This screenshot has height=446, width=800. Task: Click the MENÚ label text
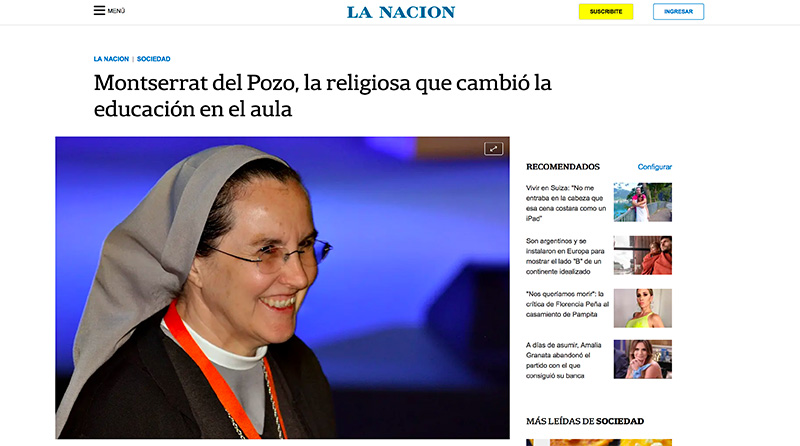116,11
